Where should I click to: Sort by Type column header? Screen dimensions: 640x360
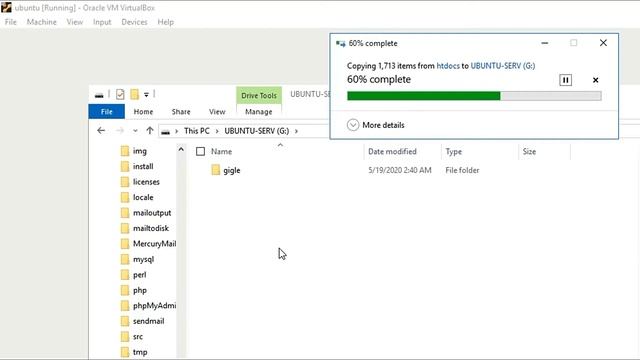453,151
